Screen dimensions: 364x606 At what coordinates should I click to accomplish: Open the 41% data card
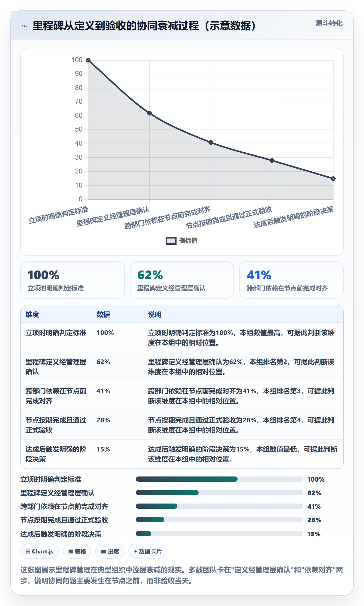tap(291, 280)
